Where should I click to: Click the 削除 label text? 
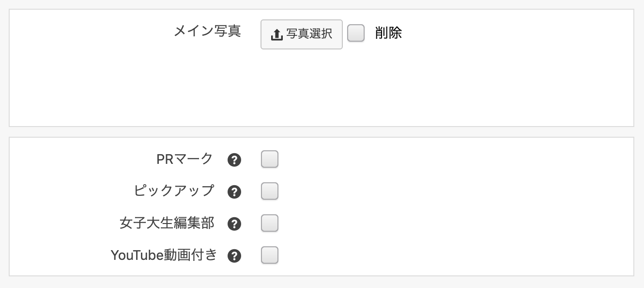pos(388,33)
